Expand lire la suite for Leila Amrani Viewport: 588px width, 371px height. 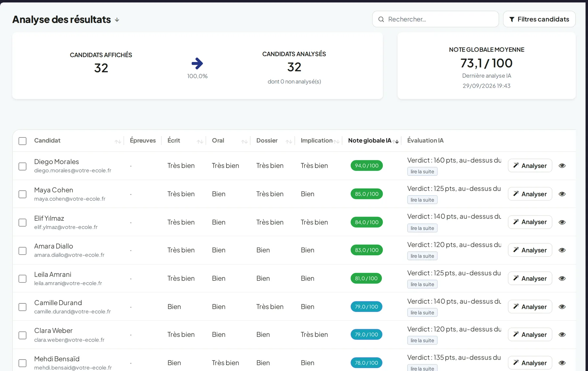coord(422,284)
